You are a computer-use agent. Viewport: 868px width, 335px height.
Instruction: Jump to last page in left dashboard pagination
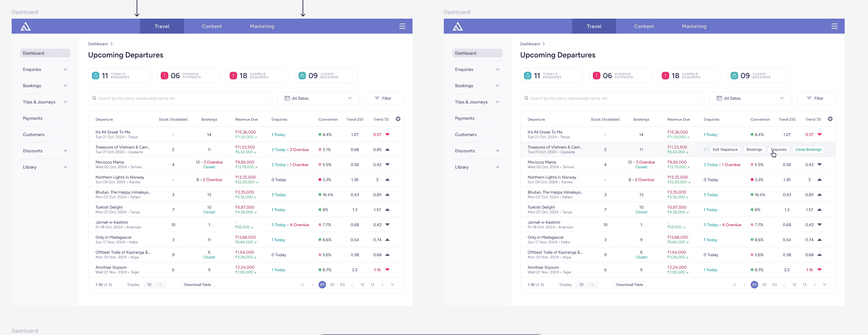(x=392, y=285)
